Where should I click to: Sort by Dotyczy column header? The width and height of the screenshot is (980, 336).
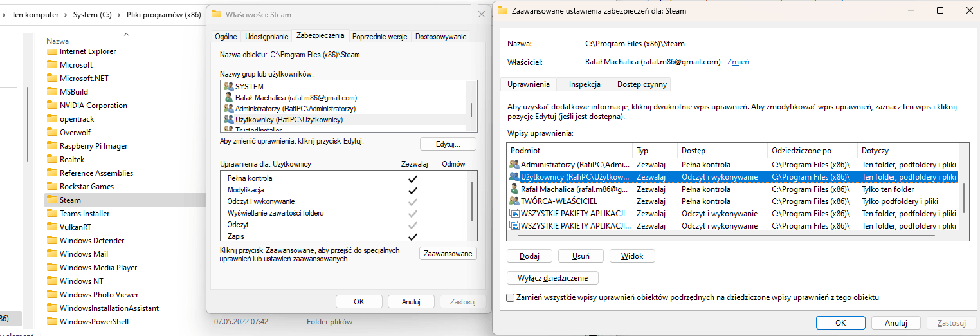[x=909, y=151]
